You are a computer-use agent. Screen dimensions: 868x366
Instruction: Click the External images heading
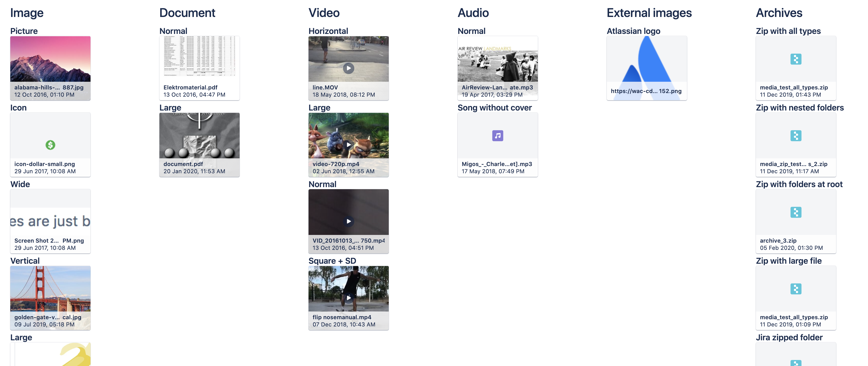(x=649, y=13)
